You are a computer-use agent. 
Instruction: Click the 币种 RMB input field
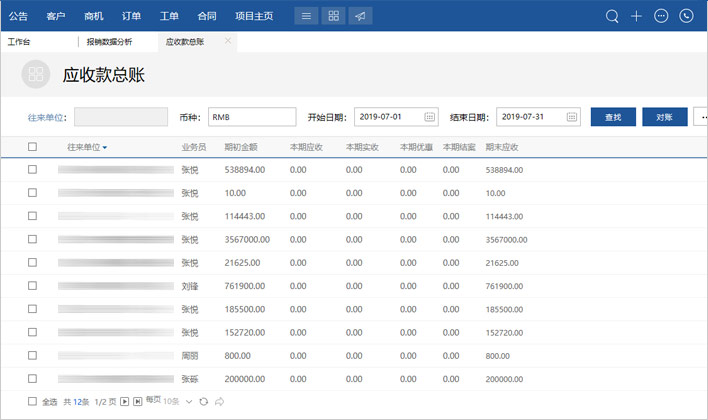[252, 117]
